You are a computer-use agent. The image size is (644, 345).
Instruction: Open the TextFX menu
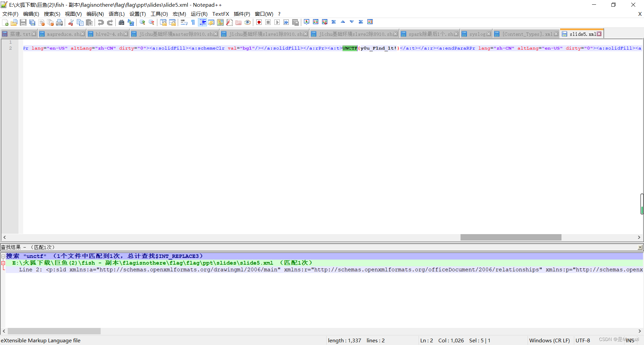click(x=221, y=14)
